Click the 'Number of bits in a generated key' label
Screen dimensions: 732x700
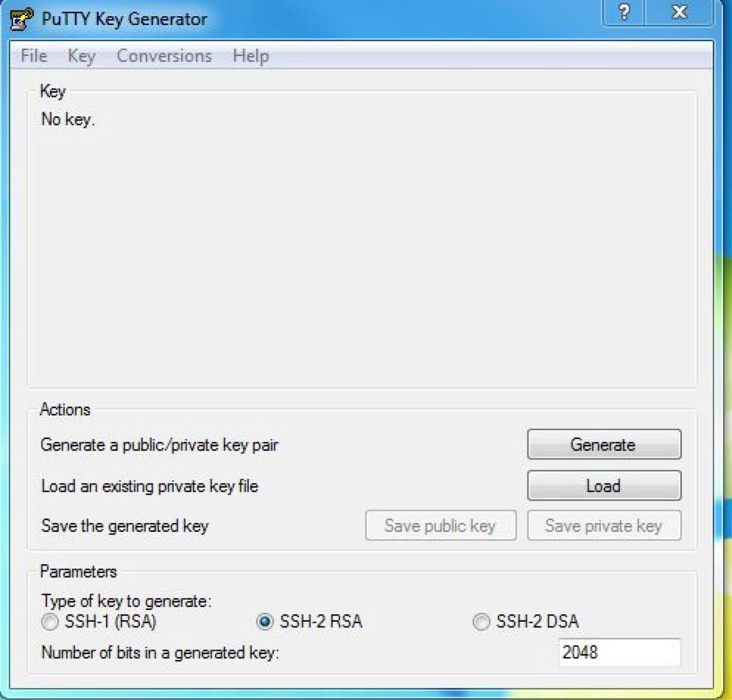click(x=160, y=652)
